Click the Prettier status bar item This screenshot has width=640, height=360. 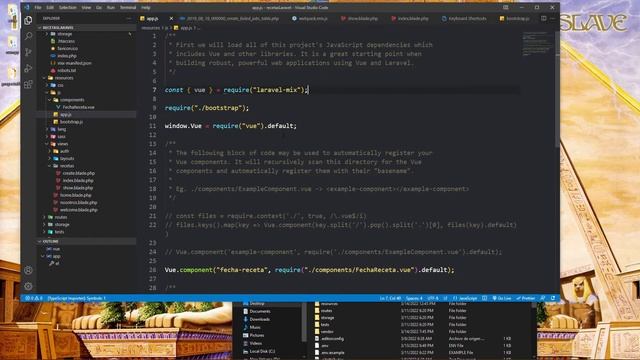pos(525,298)
